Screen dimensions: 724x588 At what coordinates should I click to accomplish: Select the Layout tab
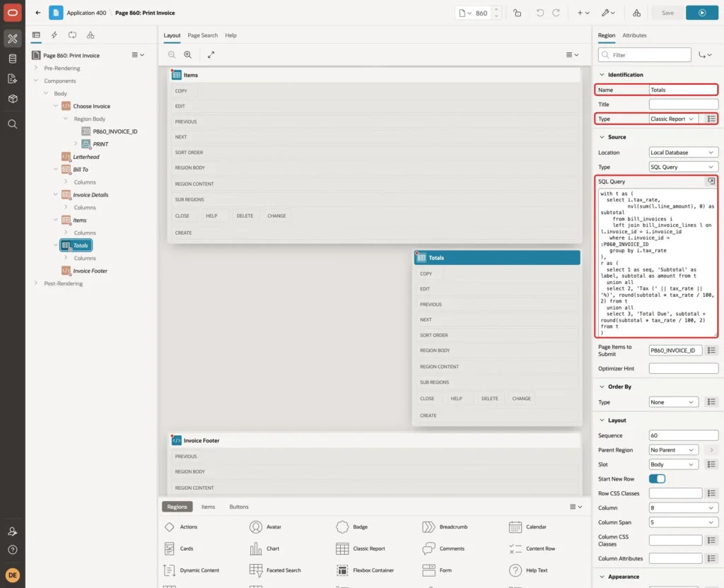click(172, 35)
